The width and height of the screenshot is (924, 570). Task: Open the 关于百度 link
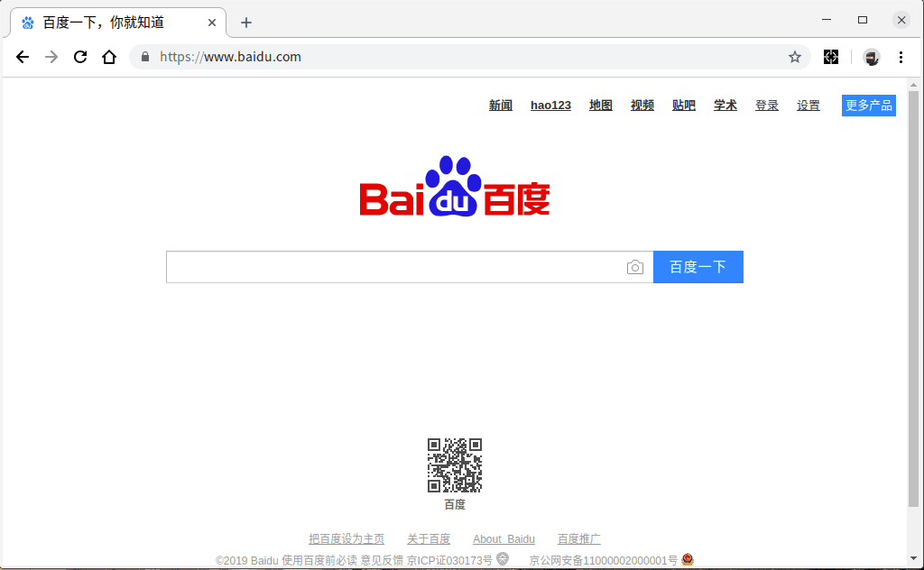tap(429, 538)
